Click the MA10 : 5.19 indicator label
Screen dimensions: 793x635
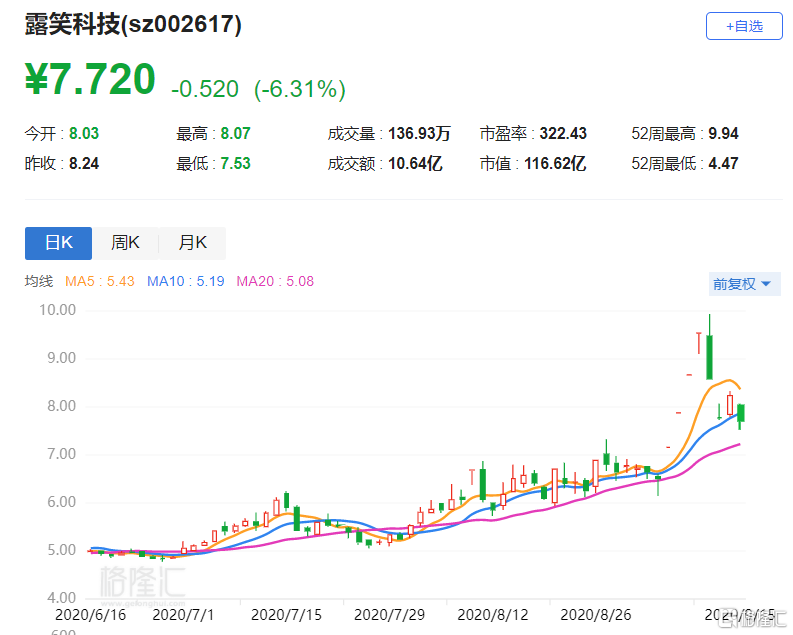[x=186, y=281]
